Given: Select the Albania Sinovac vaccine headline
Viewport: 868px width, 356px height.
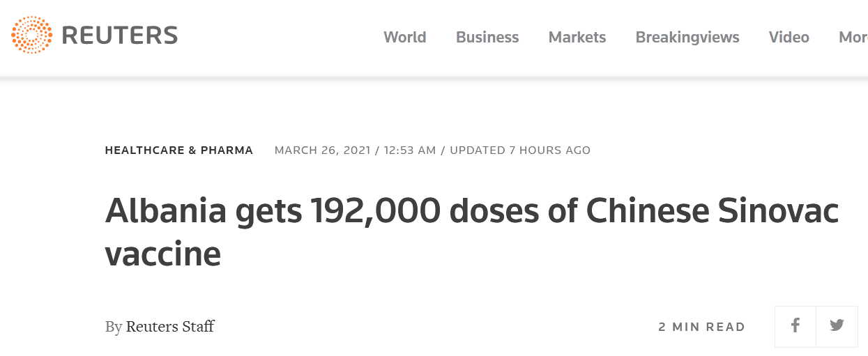Looking at the screenshot, I should [472, 233].
